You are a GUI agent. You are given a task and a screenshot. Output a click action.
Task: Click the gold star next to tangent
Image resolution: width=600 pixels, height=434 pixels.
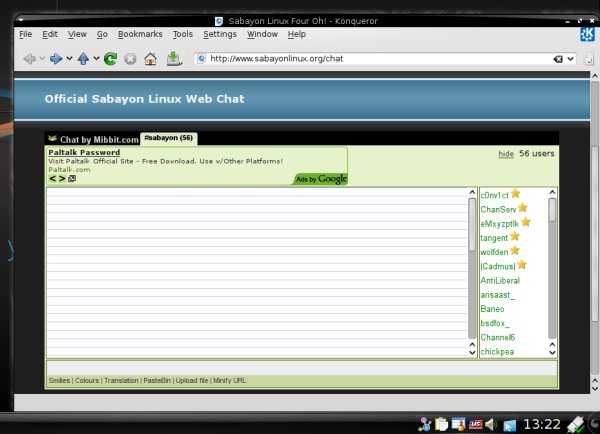(x=515, y=236)
